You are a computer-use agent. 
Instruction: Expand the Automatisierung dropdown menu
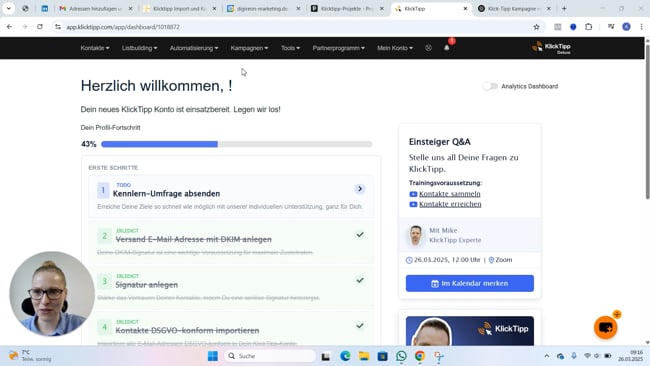tap(194, 48)
